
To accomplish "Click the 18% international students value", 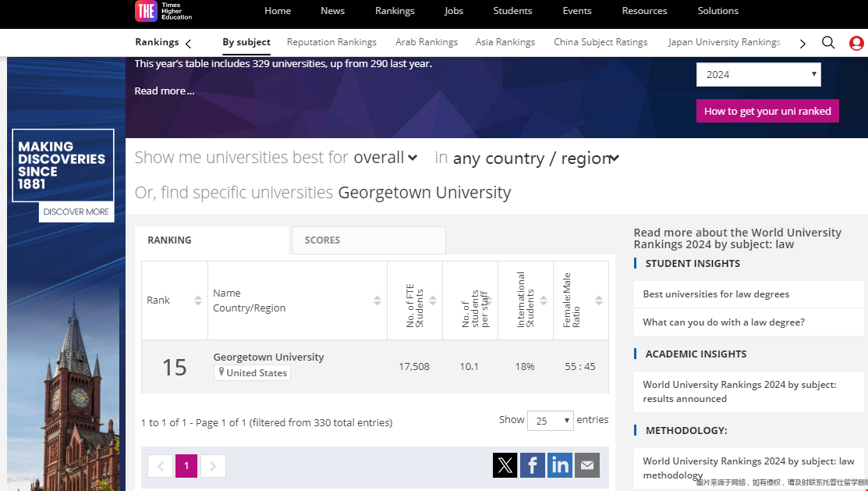I will [525, 366].
